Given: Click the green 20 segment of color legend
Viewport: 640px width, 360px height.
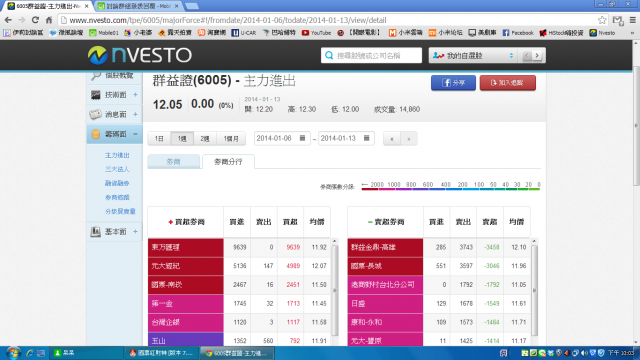Looking at the screenshot, I should pos(523,189).
